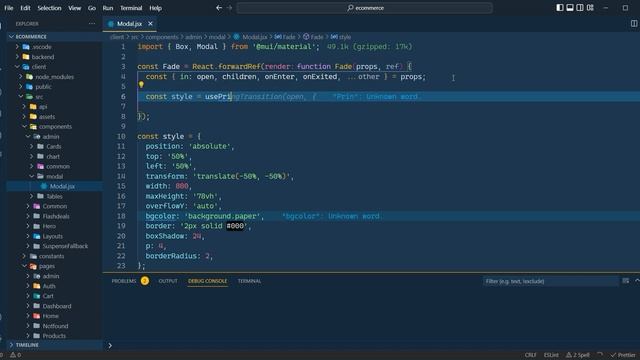Open the Selection menu

coord(49,8)
